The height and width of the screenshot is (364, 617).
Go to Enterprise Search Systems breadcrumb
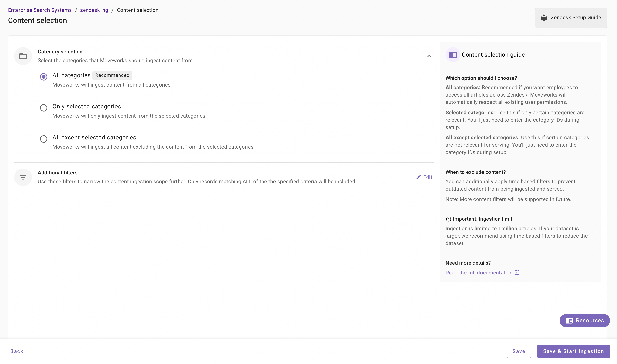(40, 10)
